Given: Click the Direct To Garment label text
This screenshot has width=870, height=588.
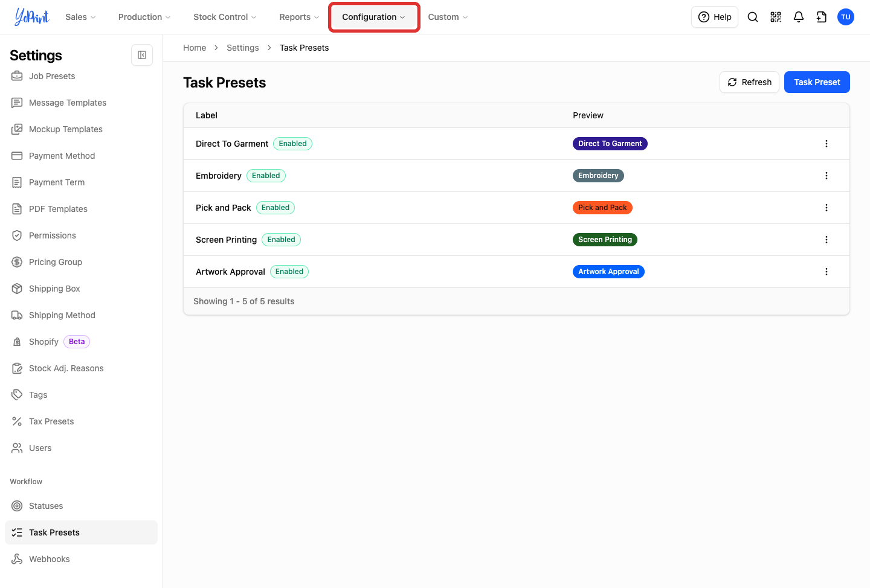Looking at the screenshot, I should (x=232, y=144).
